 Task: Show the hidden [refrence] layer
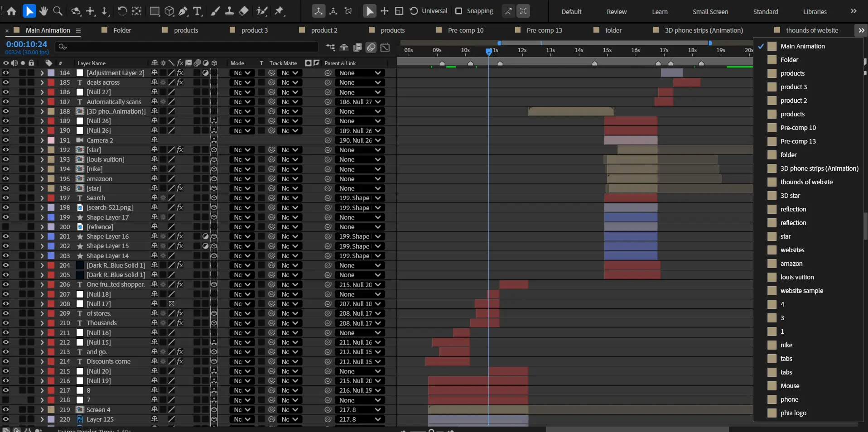6,227
